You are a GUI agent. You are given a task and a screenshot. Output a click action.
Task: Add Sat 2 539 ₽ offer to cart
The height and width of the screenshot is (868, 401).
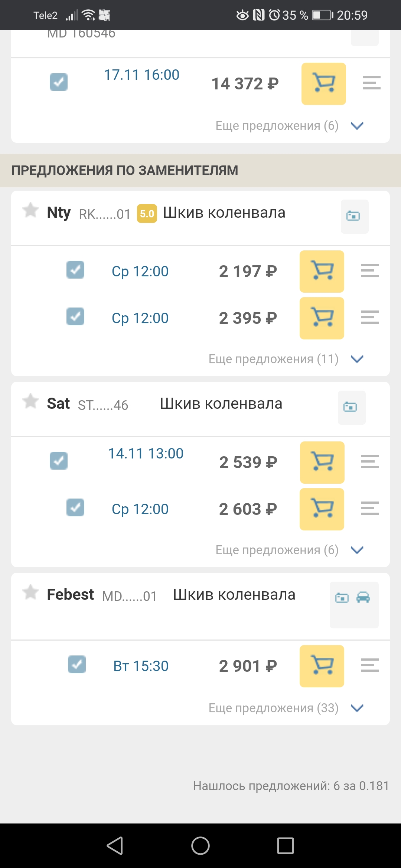[322, 463]
